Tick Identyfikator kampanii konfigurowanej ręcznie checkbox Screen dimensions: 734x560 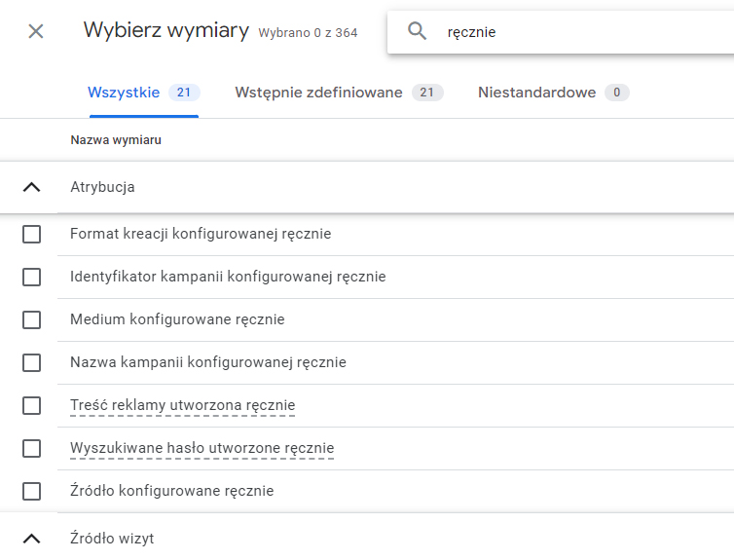coord(31,277)
